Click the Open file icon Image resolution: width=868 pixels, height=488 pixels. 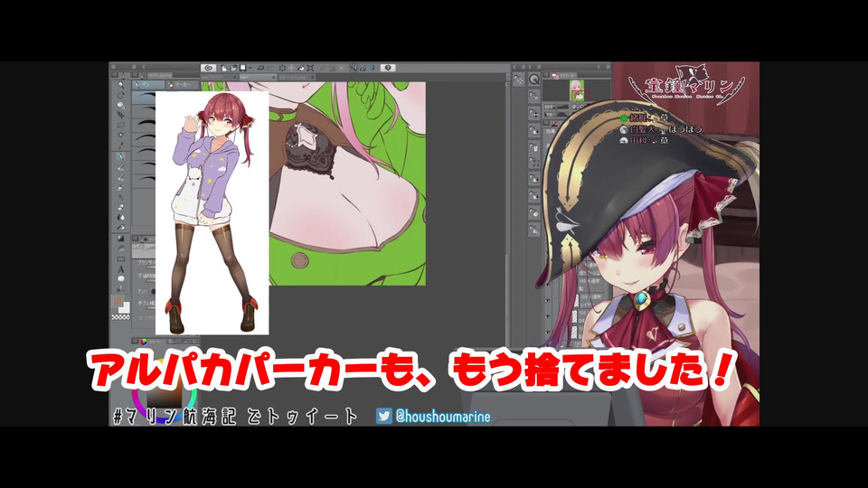point(233,68)
